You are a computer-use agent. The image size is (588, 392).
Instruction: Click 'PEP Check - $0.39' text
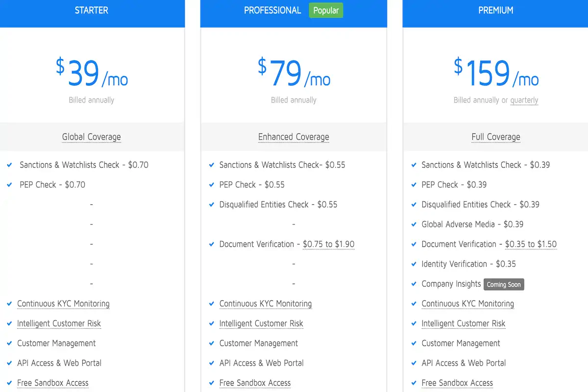(x=454, y=185)
